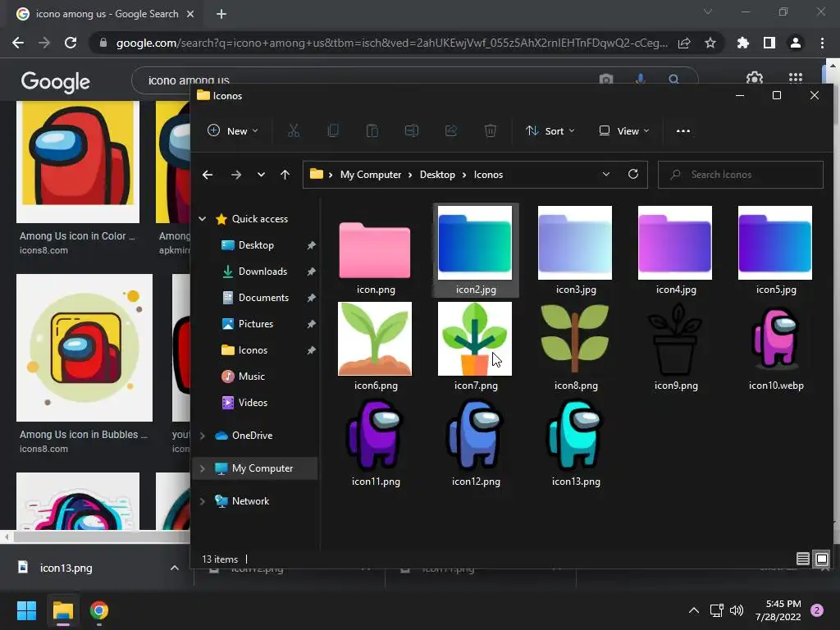Reload the Chrome page
The image size is (840, 630).
[x=71, y=43]
